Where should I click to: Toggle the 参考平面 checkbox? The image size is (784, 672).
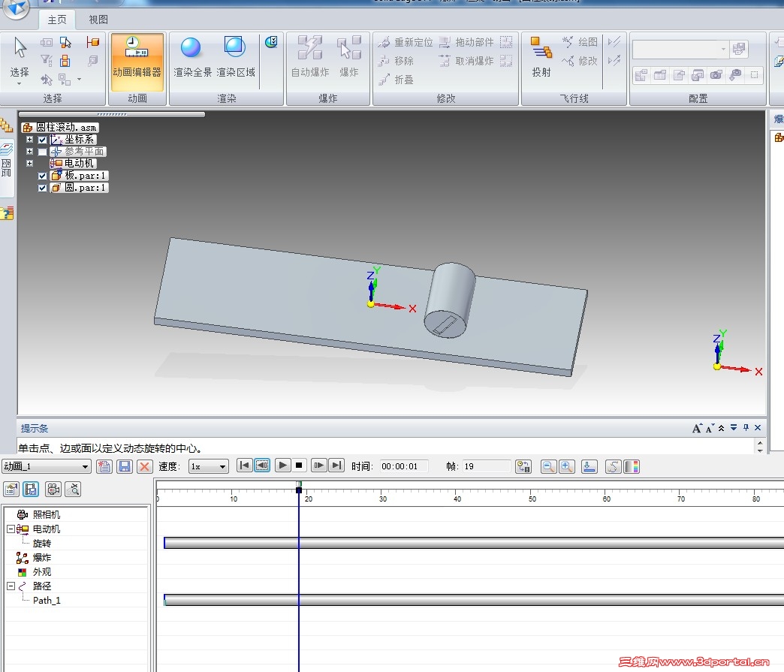[43, 152]
